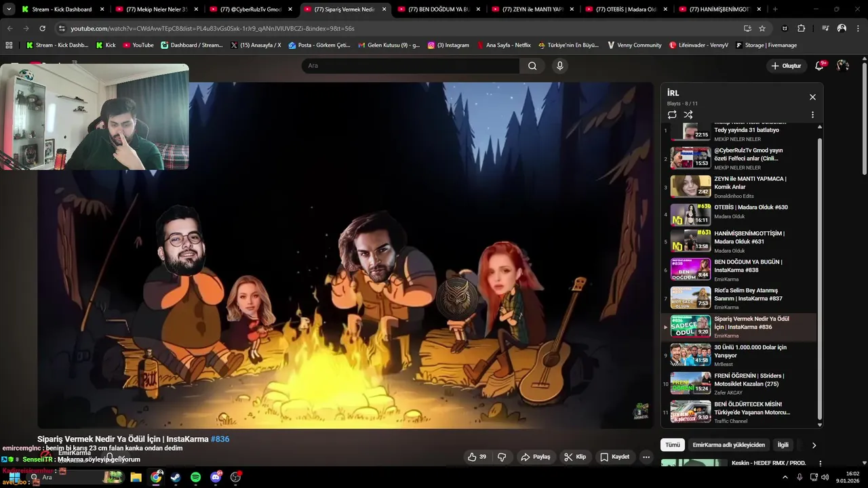Focus the YouTube Ara search field

(410, 66)
